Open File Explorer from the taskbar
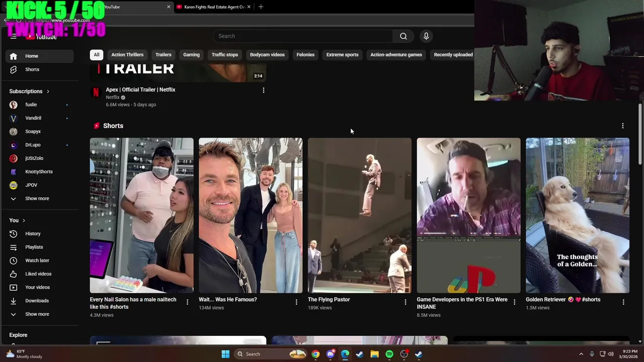Screen dimensions: 644x362 [x=374, y=354]
